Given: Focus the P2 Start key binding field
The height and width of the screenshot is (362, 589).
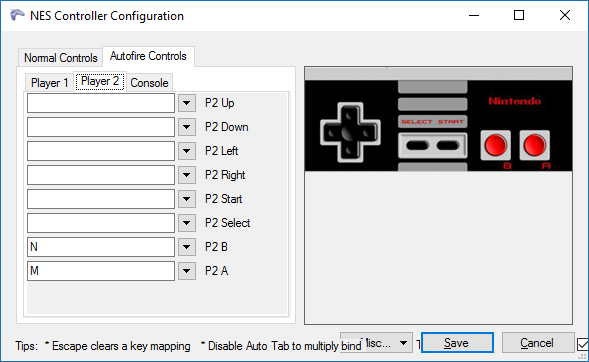Looking at the screenshot, I should [x=101, y=199].
